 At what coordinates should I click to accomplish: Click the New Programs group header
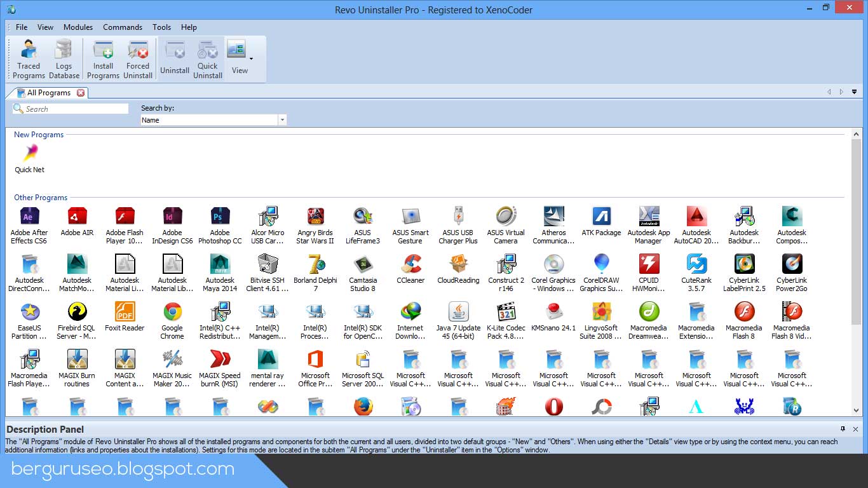click(39, 135)
